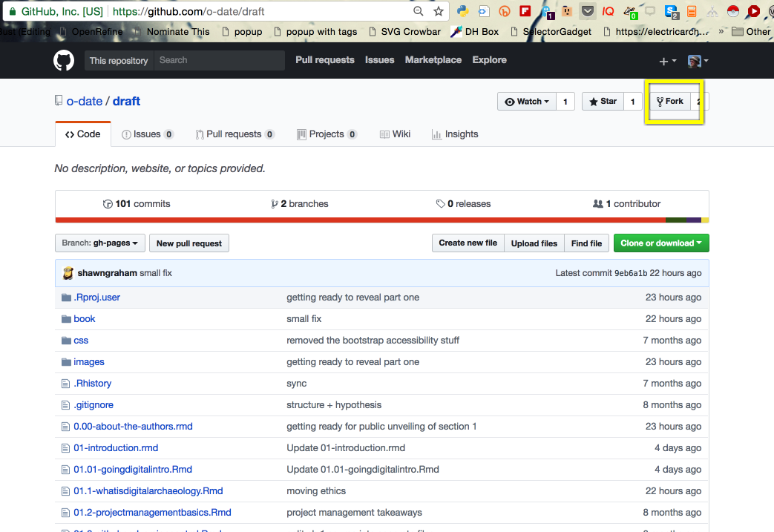Open 0.00-about-the-authors.rmd file

click(133, 427)
